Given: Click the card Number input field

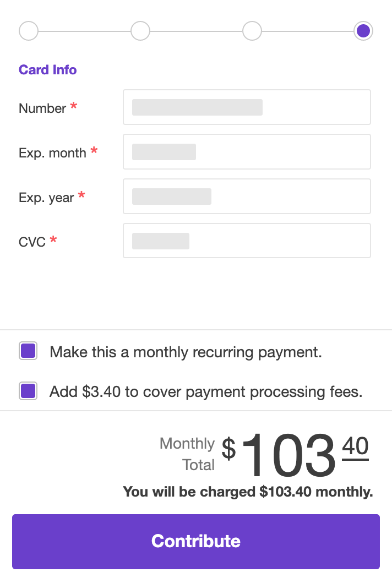Looking at the screenshot, I should 247,107.
